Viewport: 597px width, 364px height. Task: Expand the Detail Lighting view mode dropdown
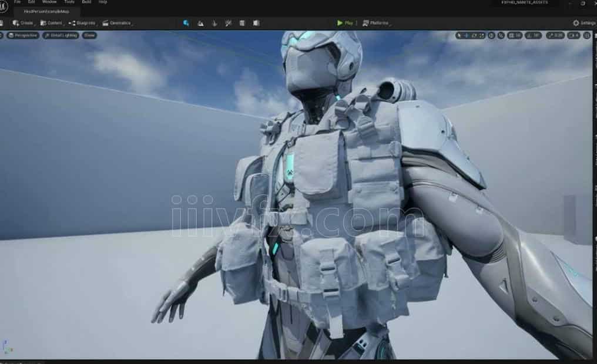[61, 35]
